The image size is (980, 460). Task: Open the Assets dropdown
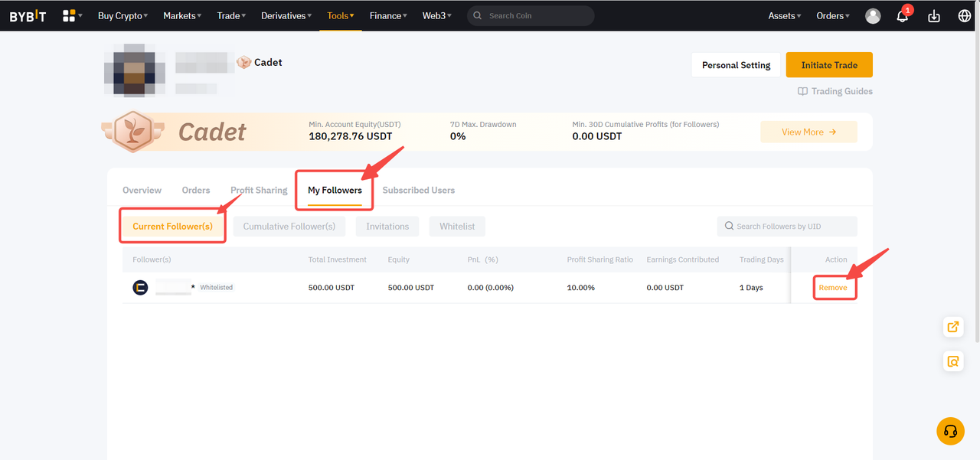[x=785, y=16]
